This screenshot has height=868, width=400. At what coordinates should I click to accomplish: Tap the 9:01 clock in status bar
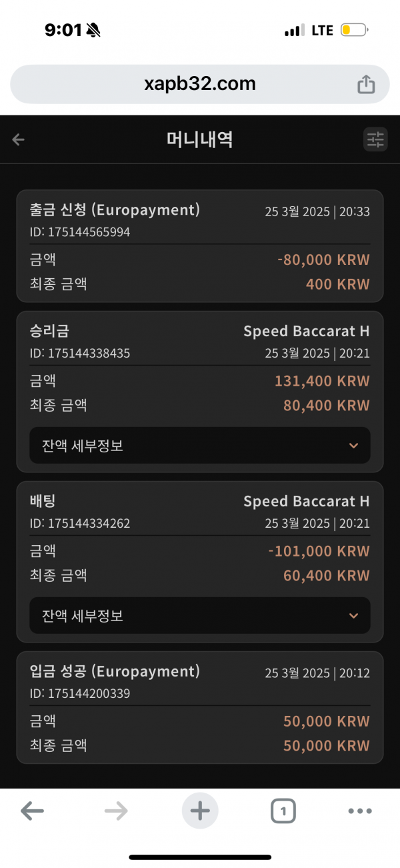click(63, 30)
